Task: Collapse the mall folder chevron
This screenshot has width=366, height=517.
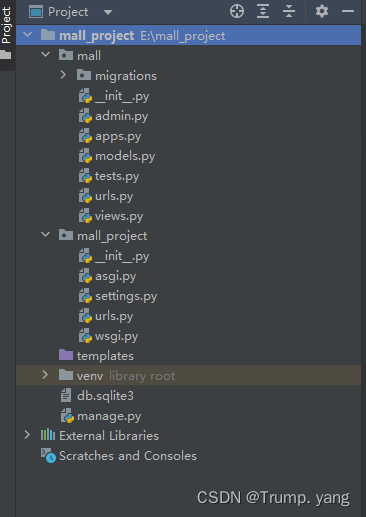Action: (x=46, y=54)
